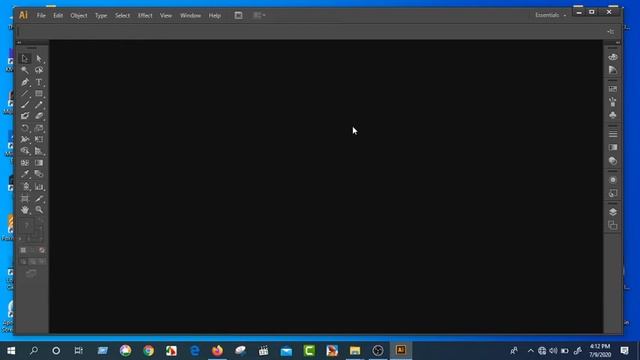Screen dimensions: 640x360
Task: Open the Window menu
Action: [190, 16]
